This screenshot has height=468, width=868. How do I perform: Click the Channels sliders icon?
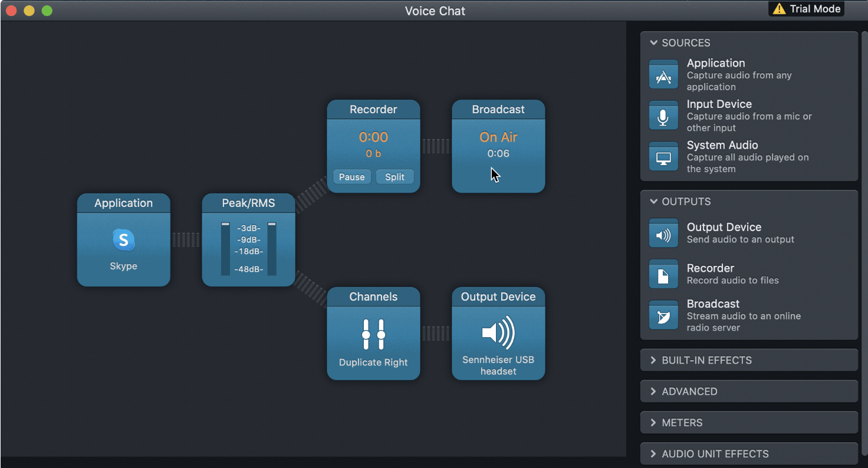(373, 334)
